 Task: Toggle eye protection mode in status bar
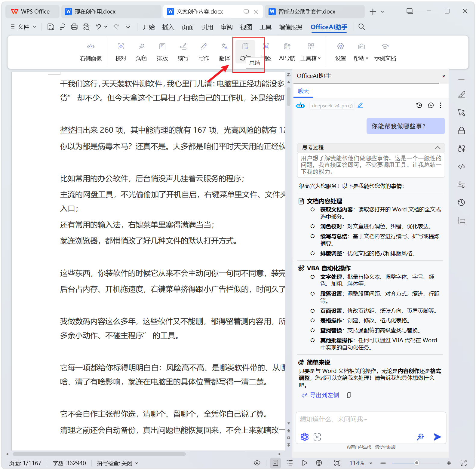tap(257, 463)
